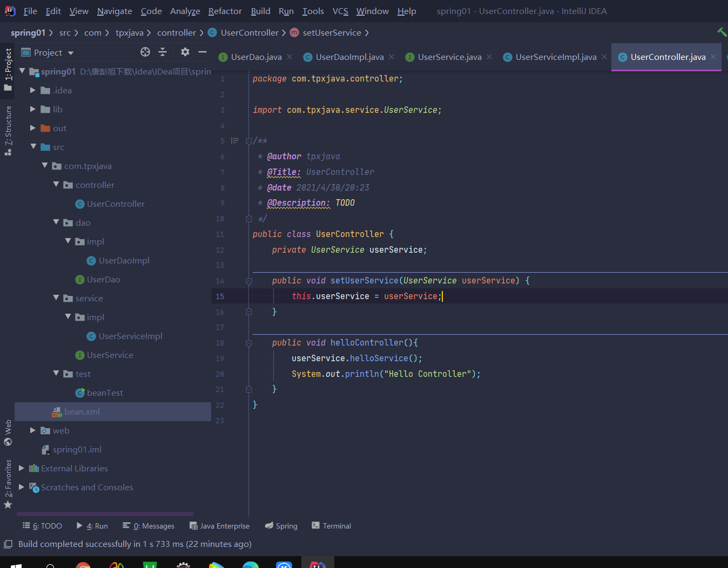Viewport: 728px width, 568px height.
Task: Expand the out folder
Action: [33, 128]
